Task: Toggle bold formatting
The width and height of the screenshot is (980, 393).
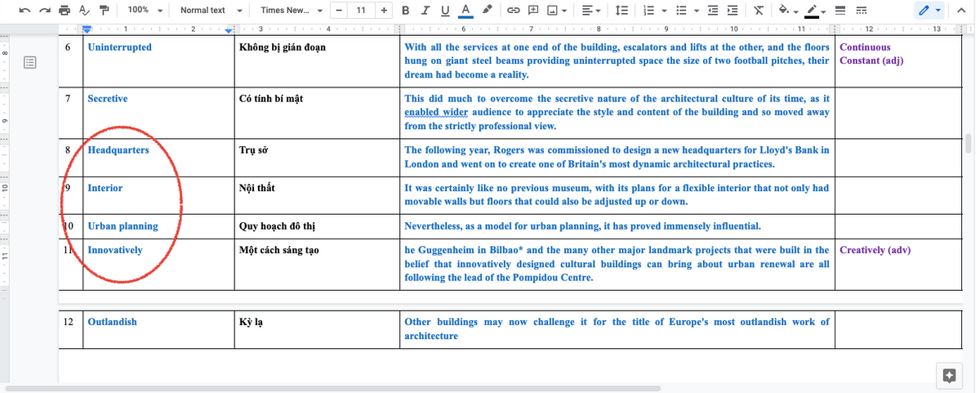Action: 406,11
